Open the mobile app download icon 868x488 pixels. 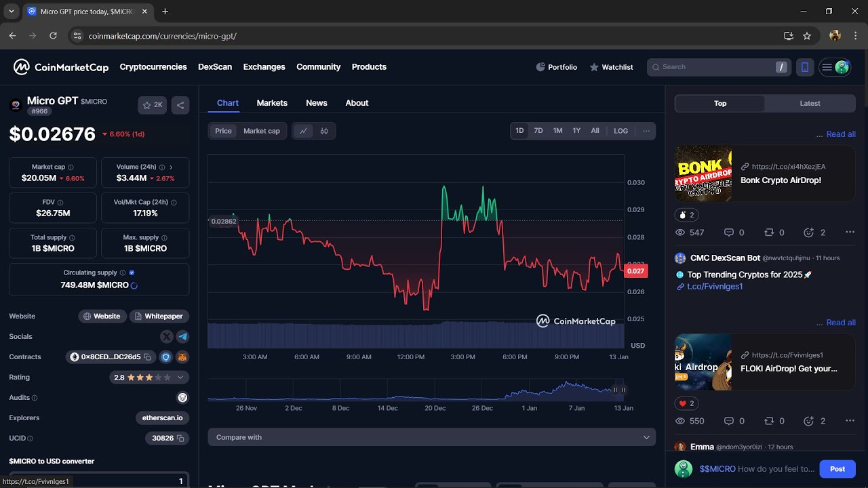click(x=805, y=67)
